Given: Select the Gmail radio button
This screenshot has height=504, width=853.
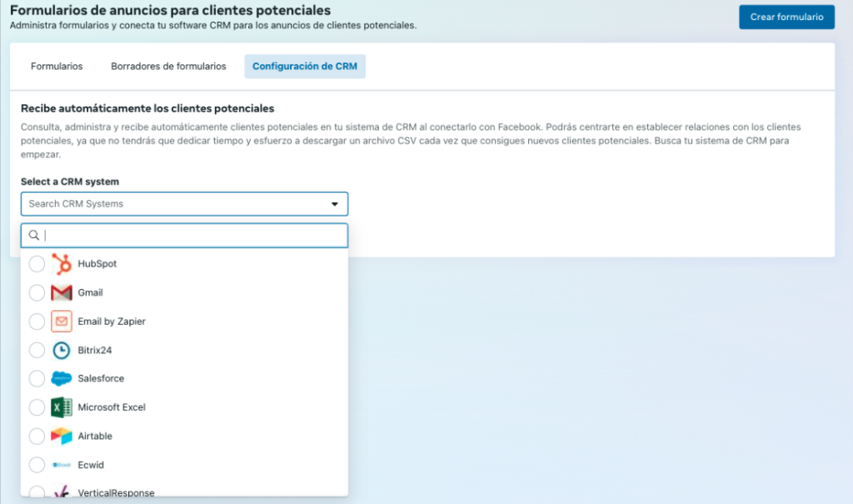Looking at the screenshot, I should [x=37, y=293].
